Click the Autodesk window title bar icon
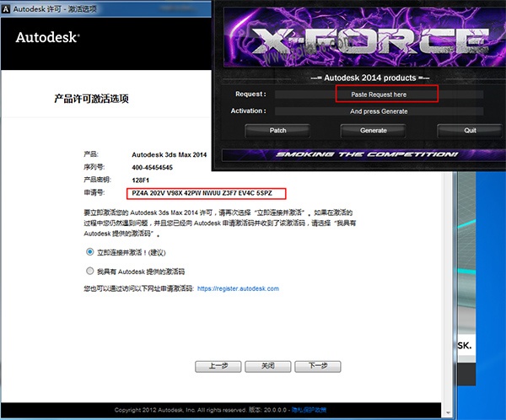 [x=7, y=7]
